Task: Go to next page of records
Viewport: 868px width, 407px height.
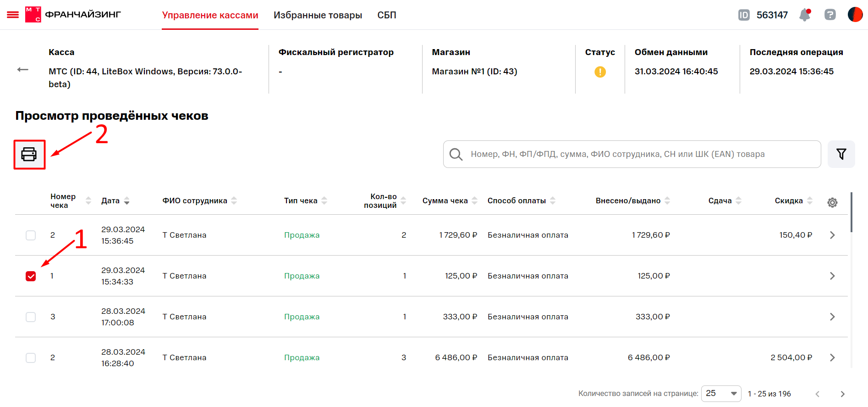Action: [x=842, y=394]
